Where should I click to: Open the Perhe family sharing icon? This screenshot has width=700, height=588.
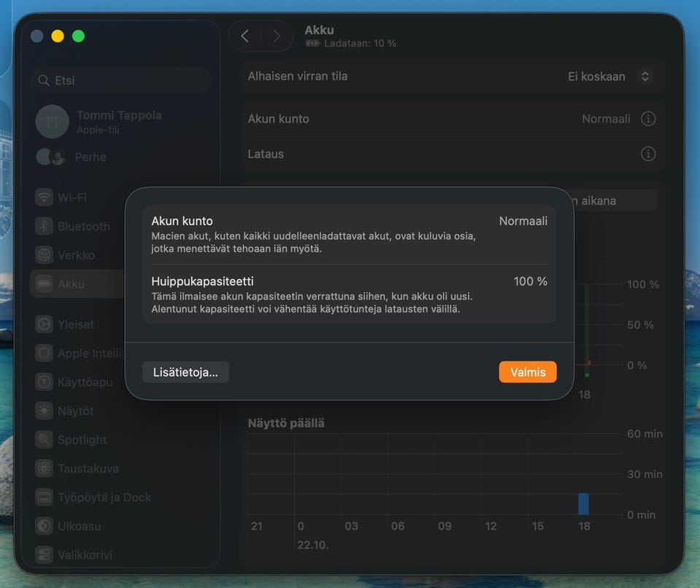tap(50, 157)
